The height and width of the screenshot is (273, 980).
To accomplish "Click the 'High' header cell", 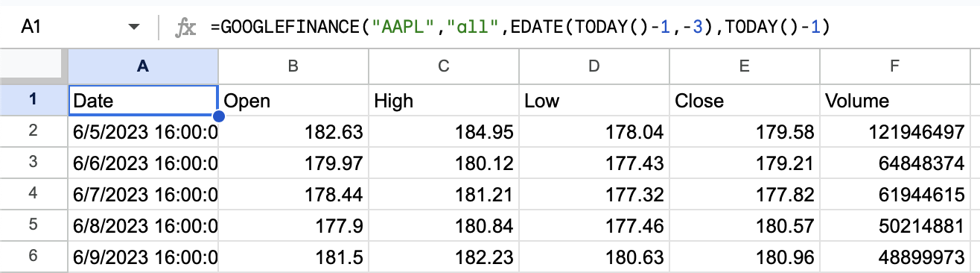I will pos(444,100).
